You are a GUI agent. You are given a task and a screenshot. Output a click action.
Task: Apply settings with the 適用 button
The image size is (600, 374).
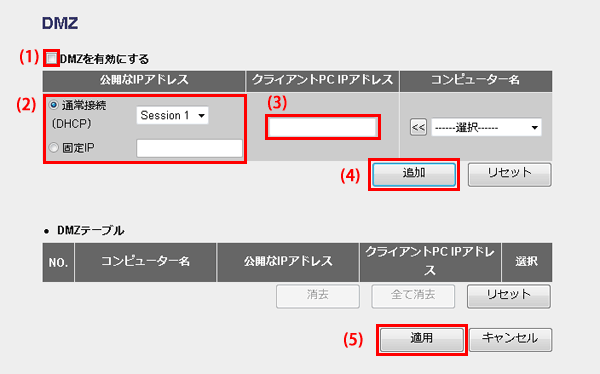click(422, 340)
